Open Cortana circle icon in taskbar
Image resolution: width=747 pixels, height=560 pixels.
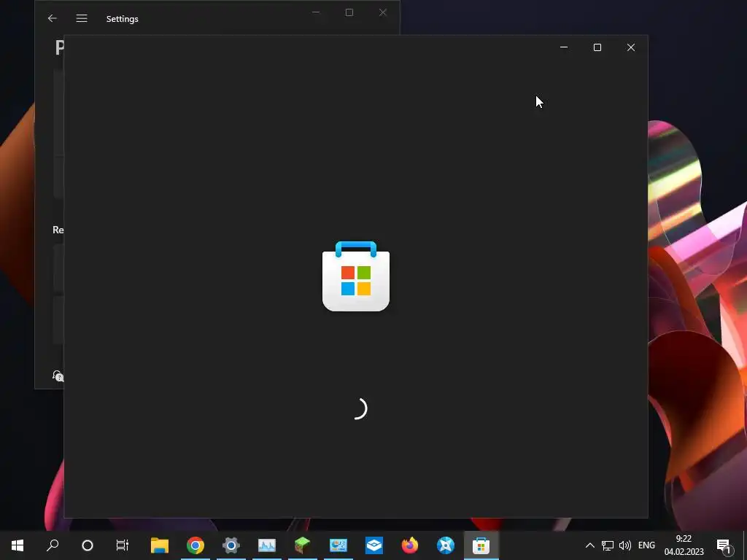(x=88, y=545)
